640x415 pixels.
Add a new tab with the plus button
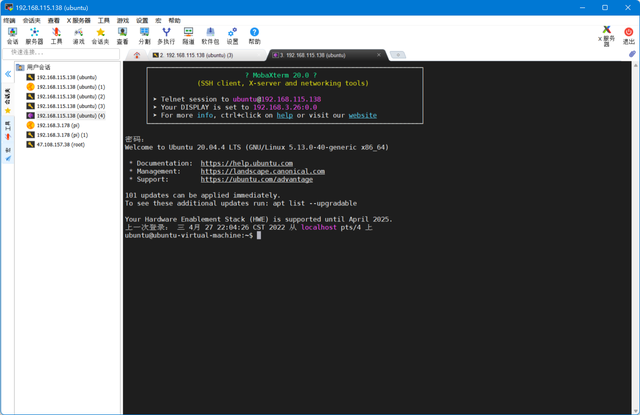click(x=398, y=55)
